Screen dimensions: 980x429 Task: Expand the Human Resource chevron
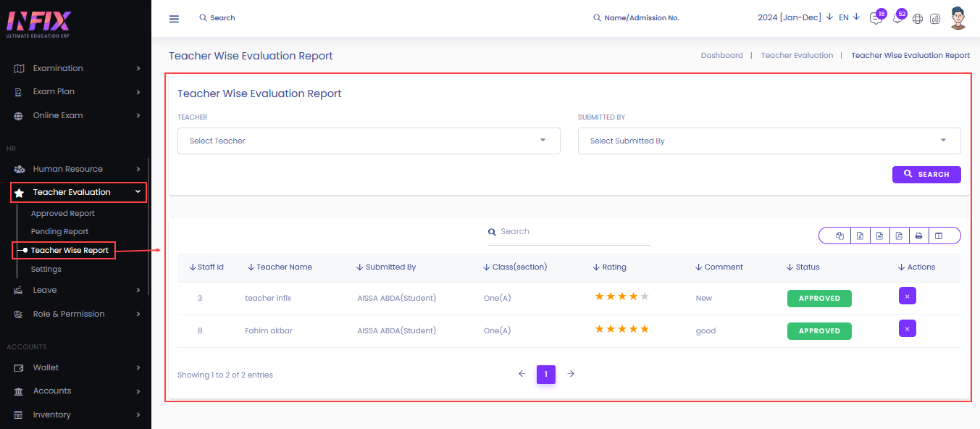138,170
